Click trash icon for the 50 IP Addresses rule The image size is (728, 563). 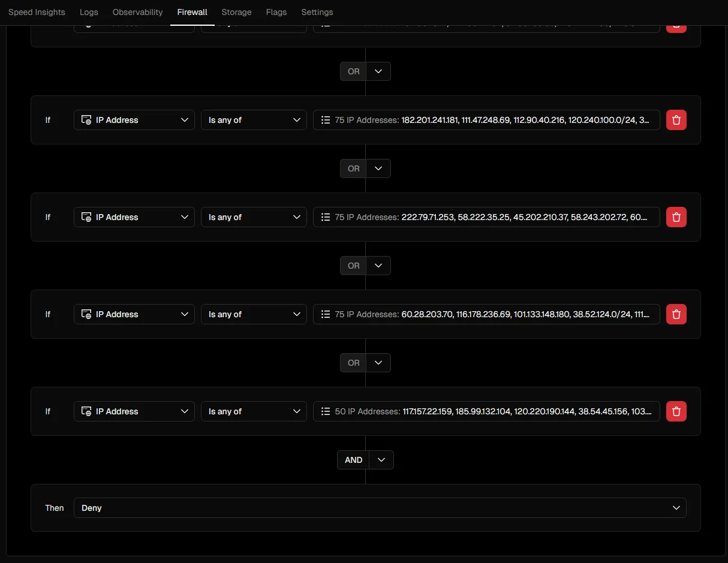[676, 411]
